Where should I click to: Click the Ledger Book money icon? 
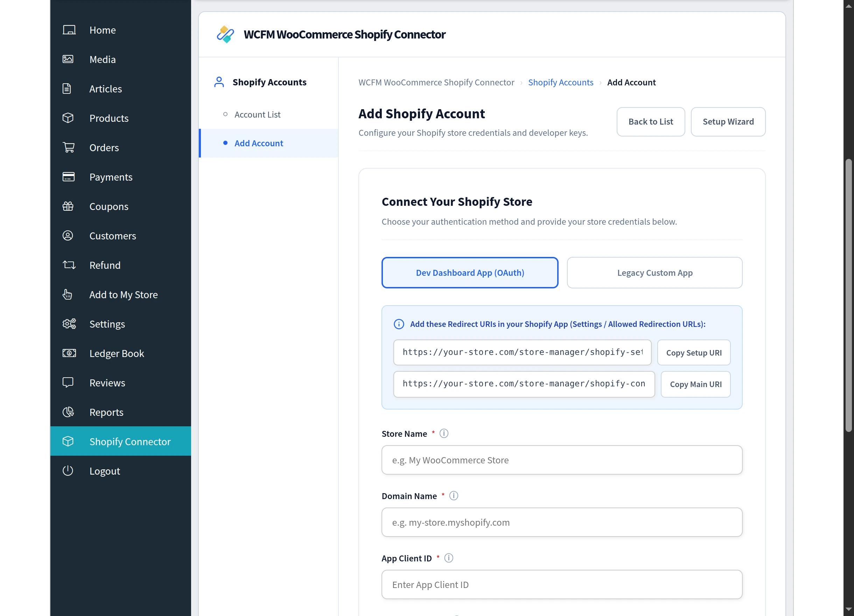(x=69, y=353)
